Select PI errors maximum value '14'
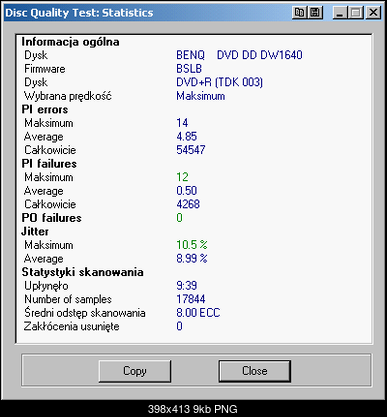Screen dimensions: 387x417 [x=182, y=123]
